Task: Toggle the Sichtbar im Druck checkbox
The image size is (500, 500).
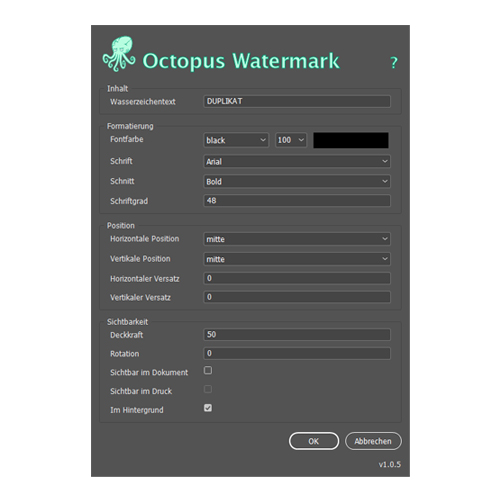Action: click(x=208, y=389)
